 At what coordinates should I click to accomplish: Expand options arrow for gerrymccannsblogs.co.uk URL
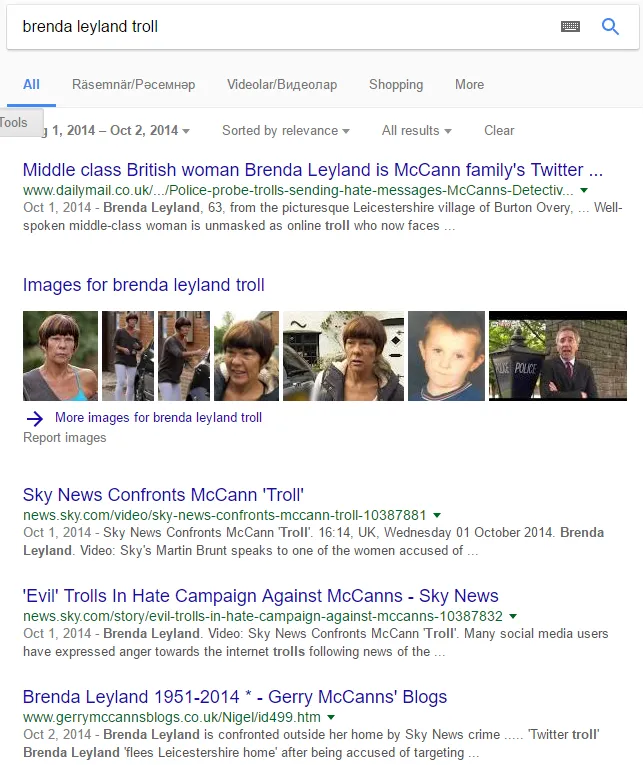pyautogui.click(x=331, y=718)
